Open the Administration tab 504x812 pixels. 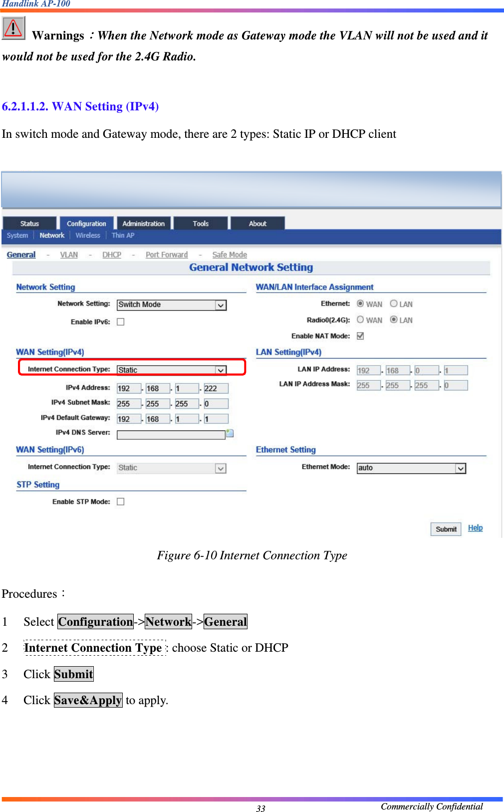144,223
